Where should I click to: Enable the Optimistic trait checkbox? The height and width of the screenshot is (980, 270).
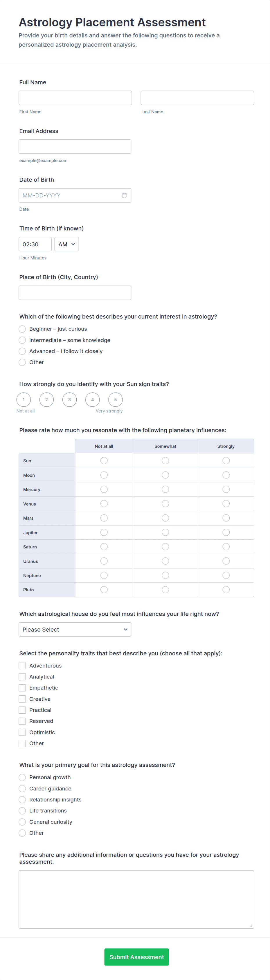coord(22,732)
